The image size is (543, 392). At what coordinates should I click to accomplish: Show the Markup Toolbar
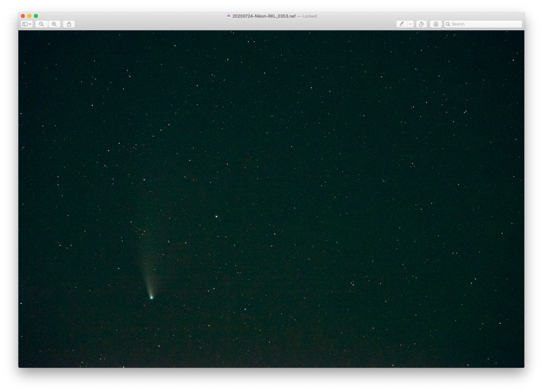436,24
